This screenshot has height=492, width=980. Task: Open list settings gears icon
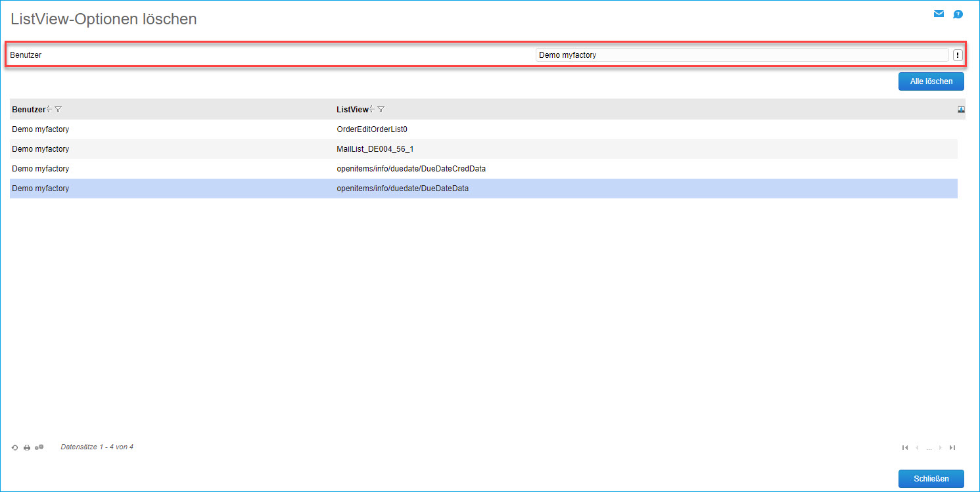click(39, 447)
